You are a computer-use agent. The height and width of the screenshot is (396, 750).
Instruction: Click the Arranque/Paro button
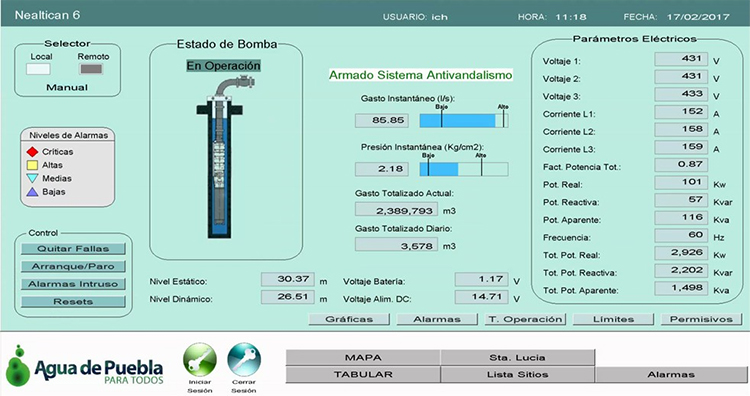(73, 266)
